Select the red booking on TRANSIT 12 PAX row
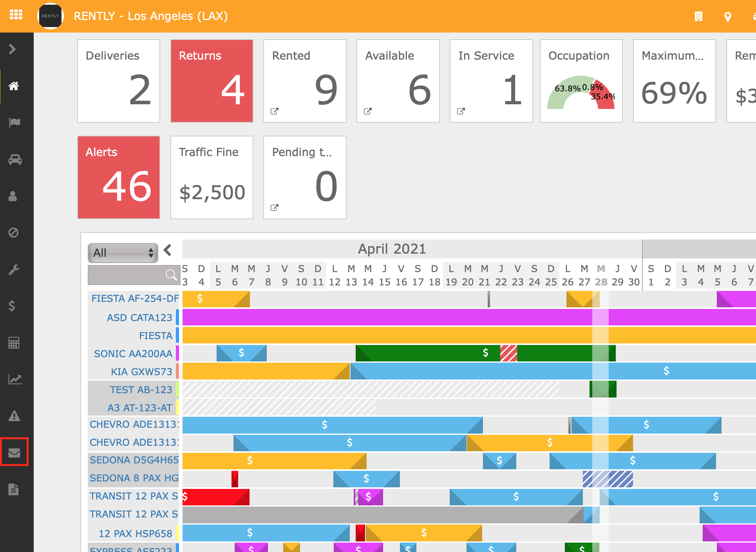This screenshot has height=552, width=756. click(x=216, y=497)
